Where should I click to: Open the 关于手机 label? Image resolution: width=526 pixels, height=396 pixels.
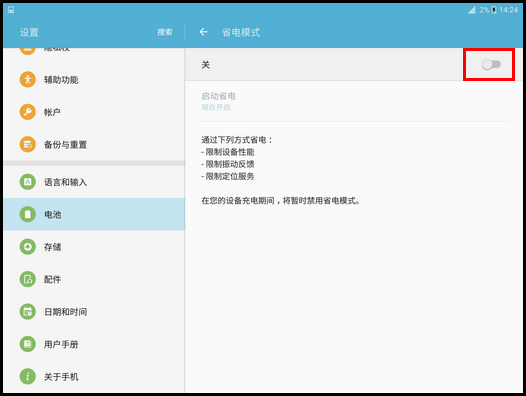pos(61,377)
